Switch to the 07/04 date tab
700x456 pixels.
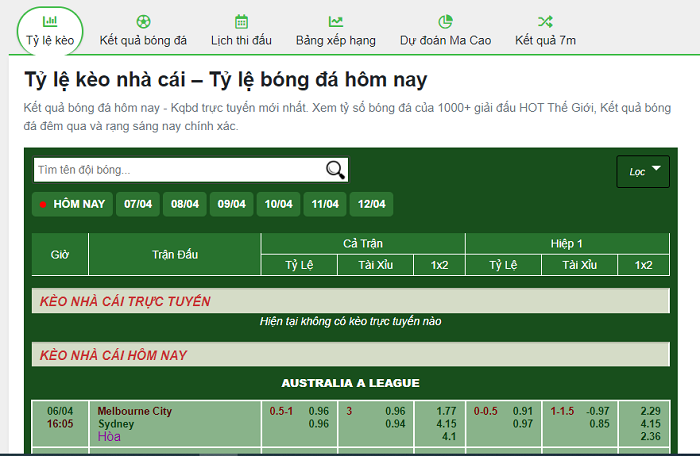(138, 204)
